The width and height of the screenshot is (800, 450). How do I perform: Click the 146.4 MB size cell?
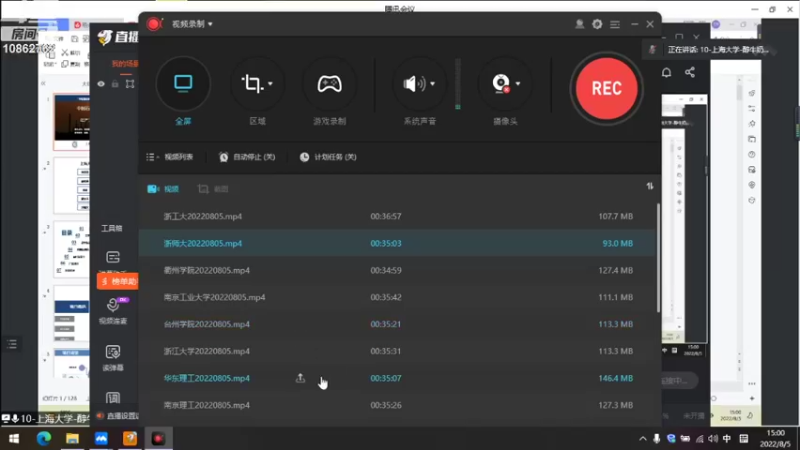615,378
